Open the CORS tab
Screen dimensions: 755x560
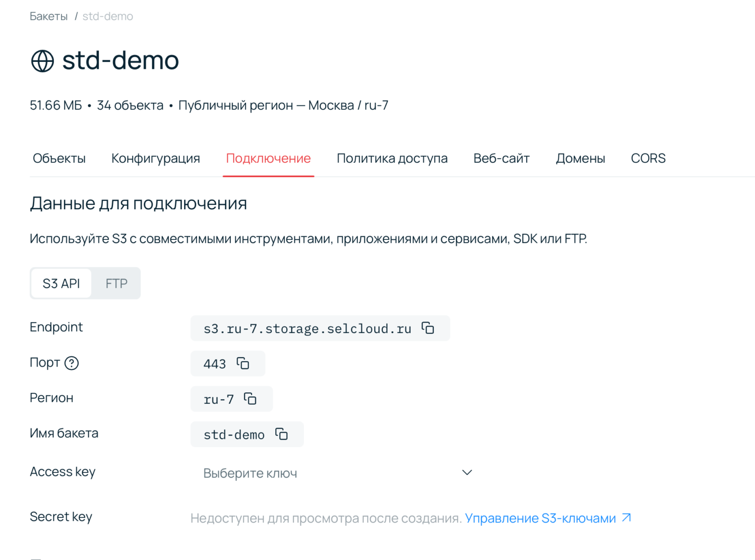pos(648,158)
